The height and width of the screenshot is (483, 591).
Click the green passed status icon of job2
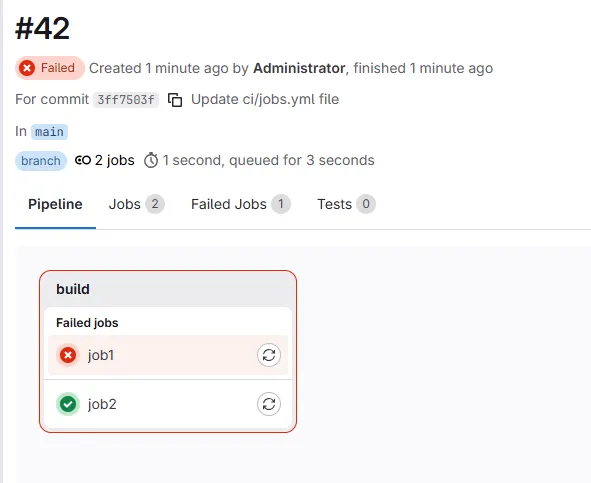[68, 404]
